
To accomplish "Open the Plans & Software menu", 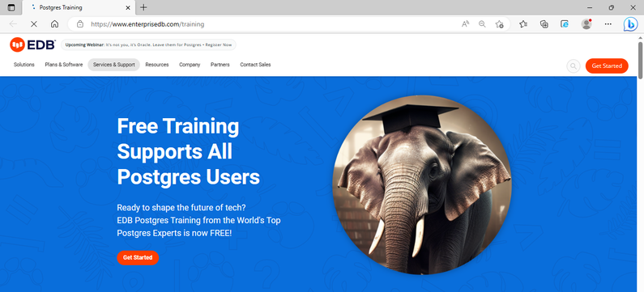I will point(64,65).
